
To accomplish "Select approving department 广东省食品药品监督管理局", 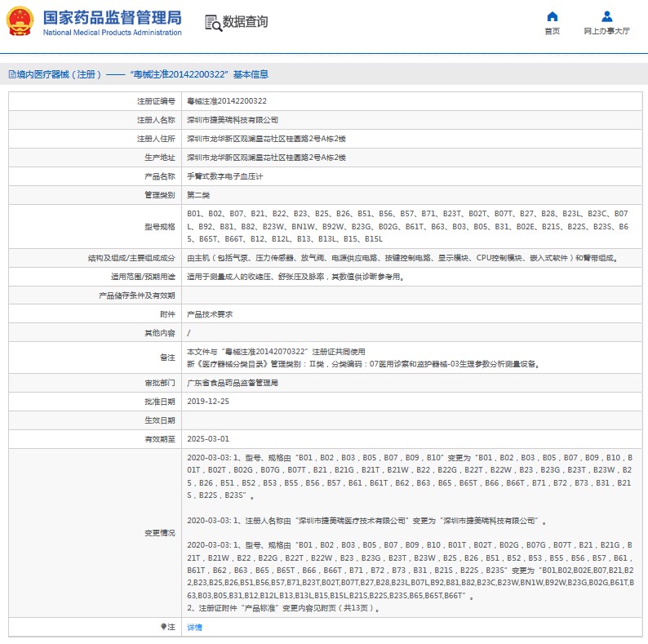I will click(x=233, y=383).
